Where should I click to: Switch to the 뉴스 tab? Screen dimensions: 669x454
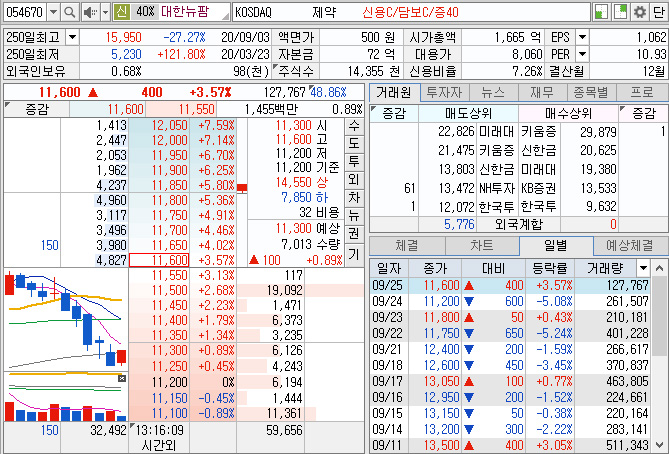click(x=494, y=93)
